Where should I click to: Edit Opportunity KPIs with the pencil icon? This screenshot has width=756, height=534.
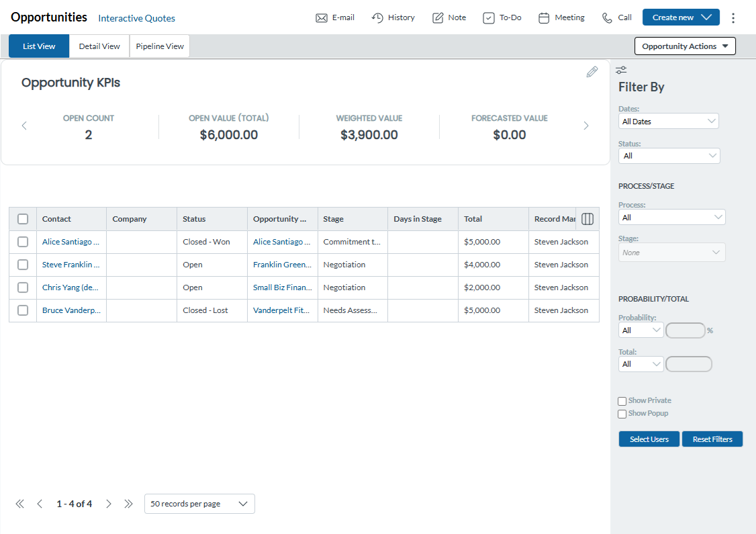coord(592,72)
